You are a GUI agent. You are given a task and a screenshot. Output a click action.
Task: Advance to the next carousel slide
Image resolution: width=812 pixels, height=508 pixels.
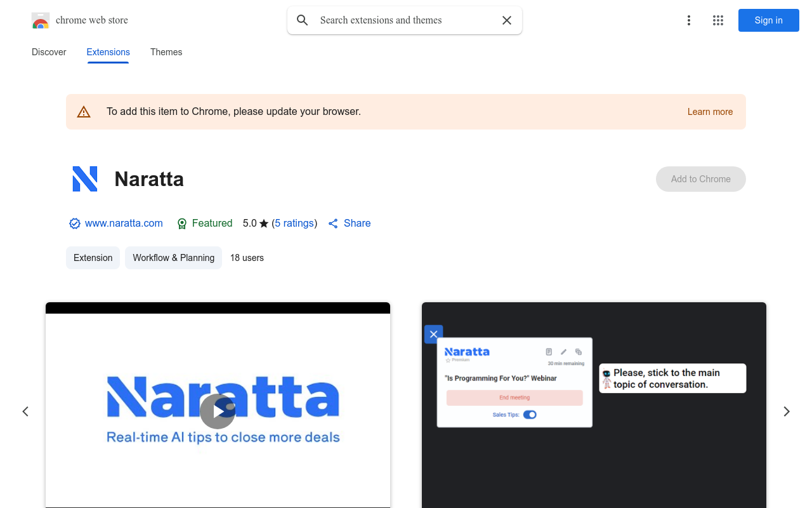pos(787,411)
